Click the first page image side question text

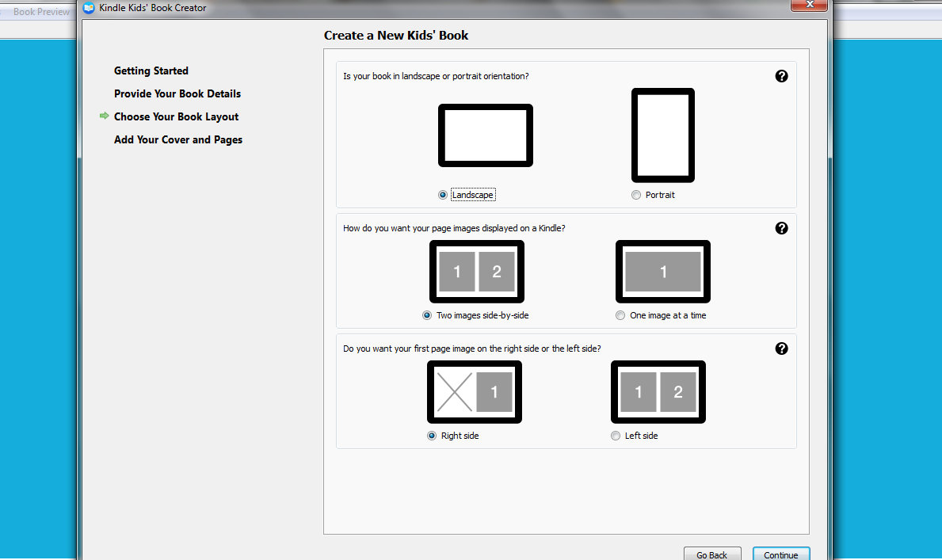(x=472, y=349)
